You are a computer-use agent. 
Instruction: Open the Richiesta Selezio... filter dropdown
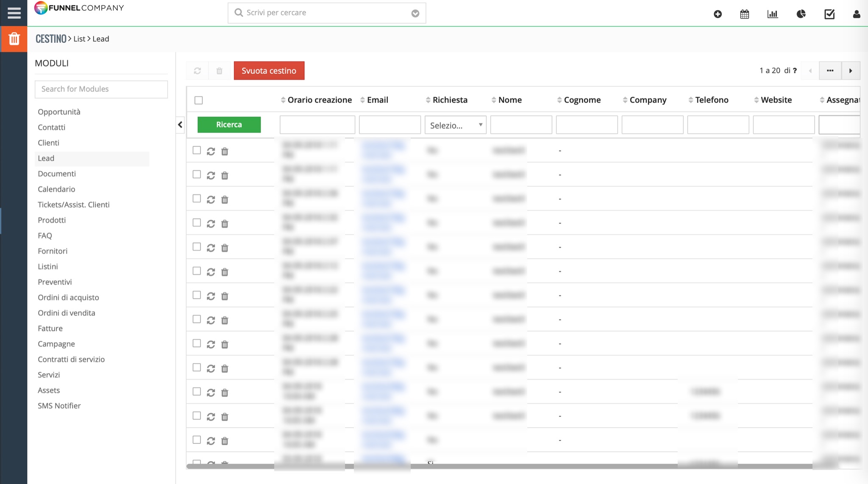click(x=456, y=125)
